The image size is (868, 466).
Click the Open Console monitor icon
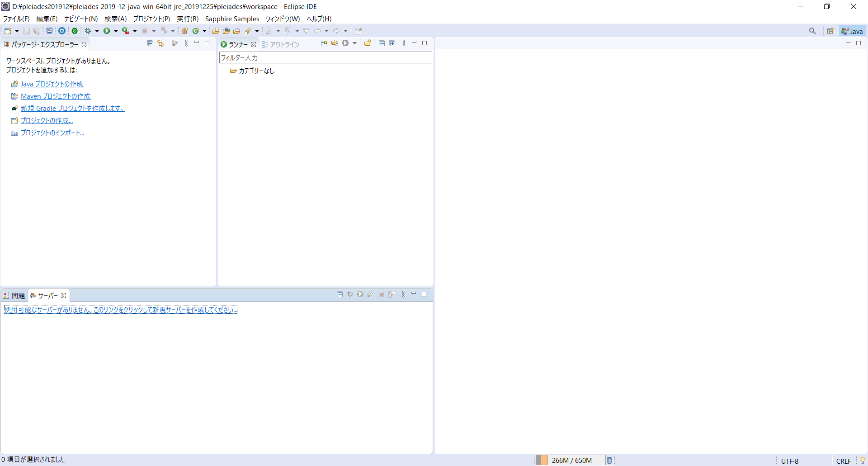pos(50,31)
